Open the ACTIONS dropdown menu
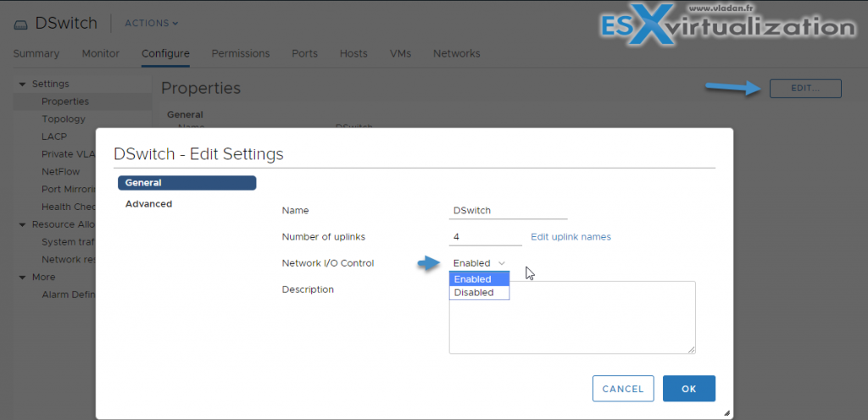This screenshot has width=868, height=420. [x=152, y=23]
